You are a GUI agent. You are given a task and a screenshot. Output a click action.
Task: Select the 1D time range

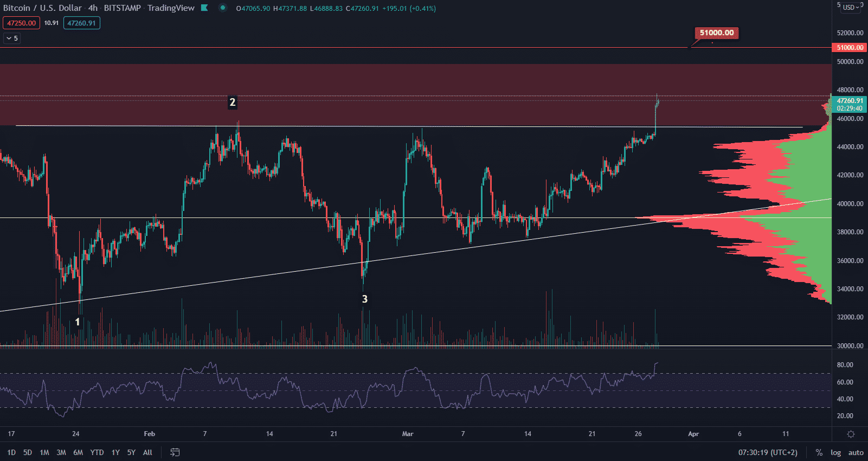(11, 452)
